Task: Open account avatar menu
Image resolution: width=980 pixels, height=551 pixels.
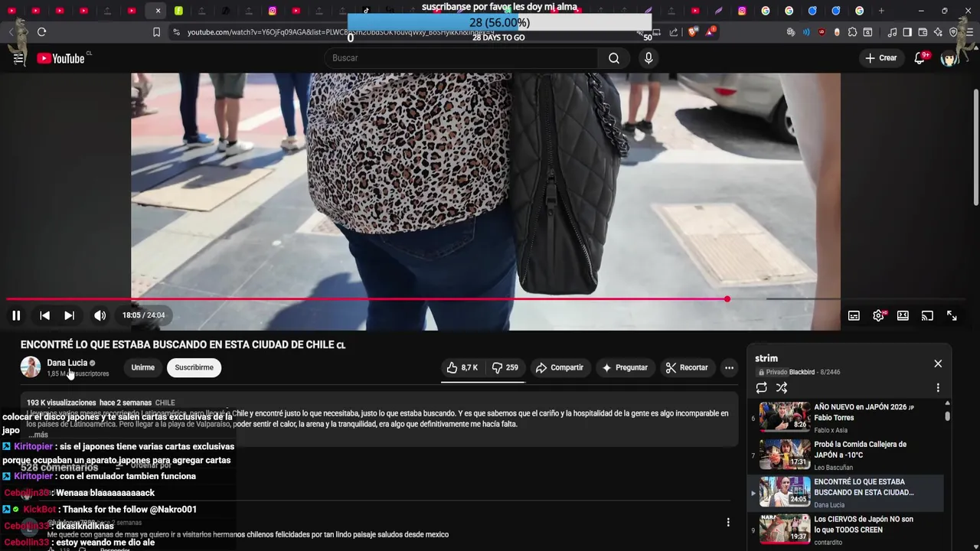Action: point(949,58)
